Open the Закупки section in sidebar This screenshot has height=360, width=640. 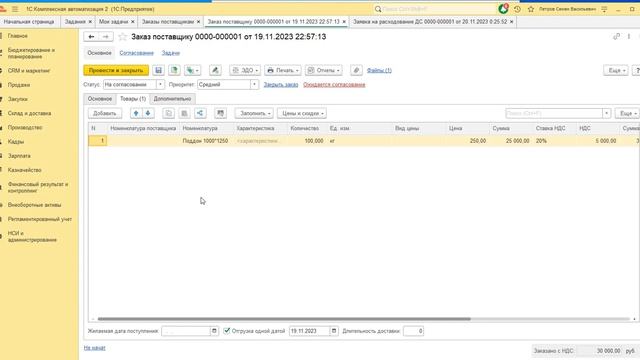18,99
